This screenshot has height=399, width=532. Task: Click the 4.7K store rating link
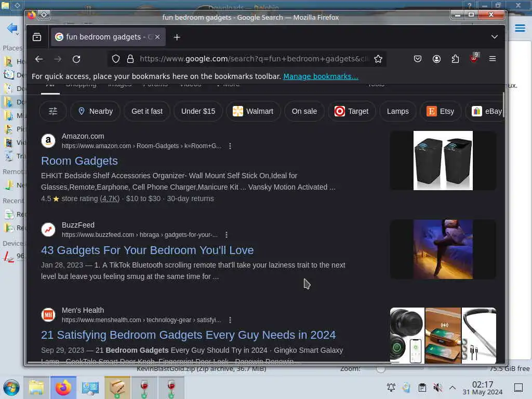pos(110,199)
